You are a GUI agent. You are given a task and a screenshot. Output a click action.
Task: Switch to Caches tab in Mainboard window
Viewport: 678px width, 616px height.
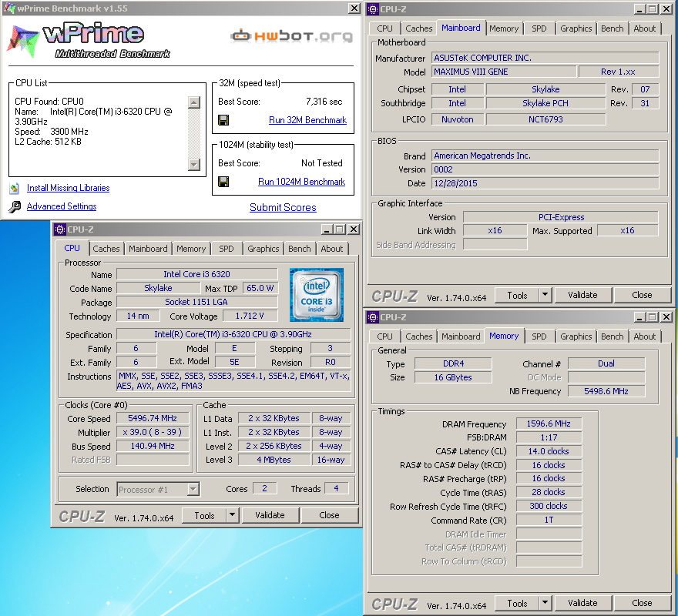(x=418, y=28)
